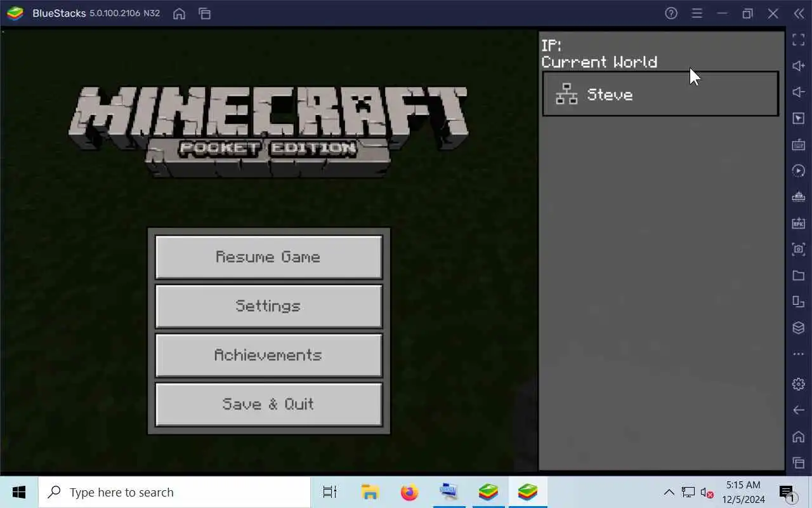This screenshot has height=508, width=812.
Task: Toggle mouse cursor lock in the sidebar
Action: point(799,118)
